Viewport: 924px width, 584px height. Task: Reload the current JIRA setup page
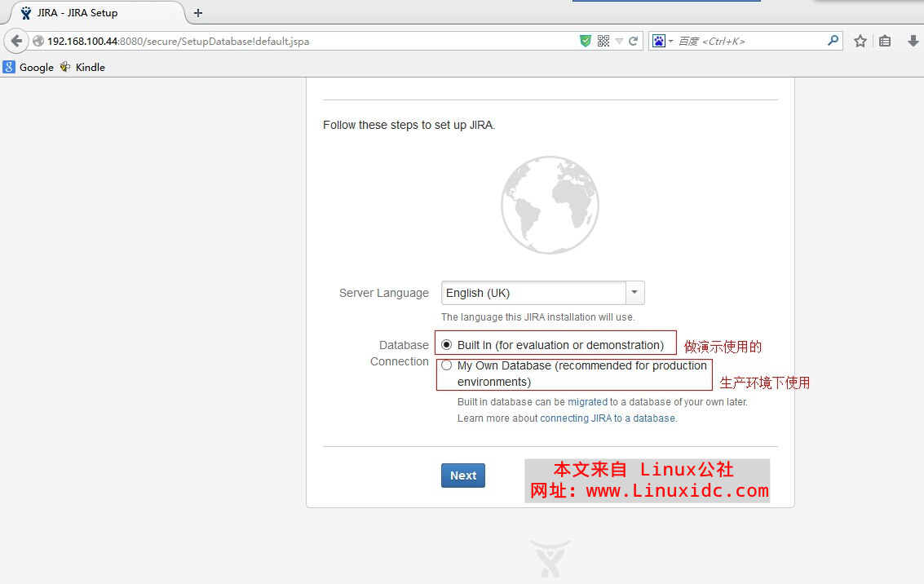coord(633,40)
